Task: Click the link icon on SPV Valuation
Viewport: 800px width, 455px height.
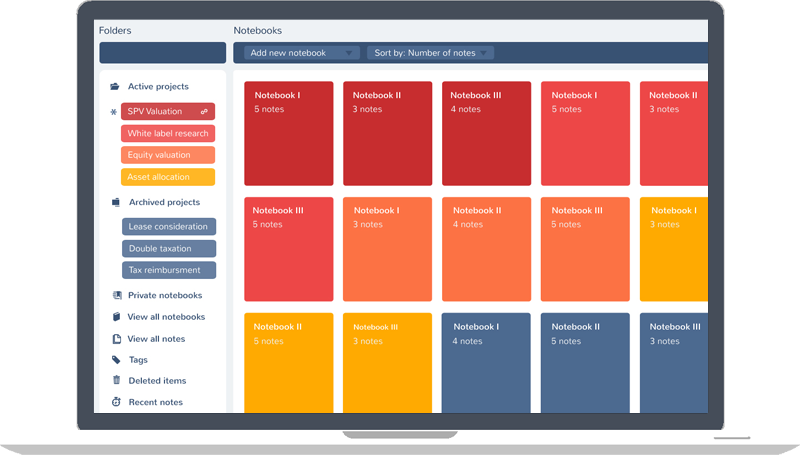Action: click(204, 112)
